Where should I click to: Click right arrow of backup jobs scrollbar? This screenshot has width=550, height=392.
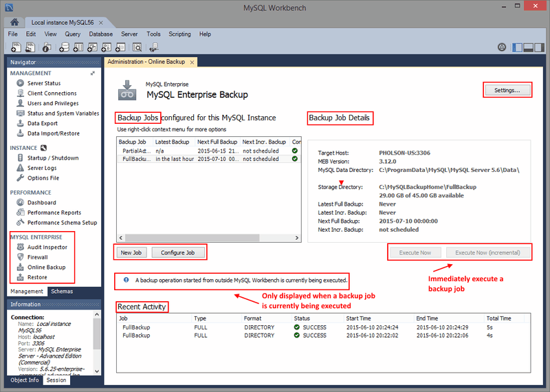point(297,237)
